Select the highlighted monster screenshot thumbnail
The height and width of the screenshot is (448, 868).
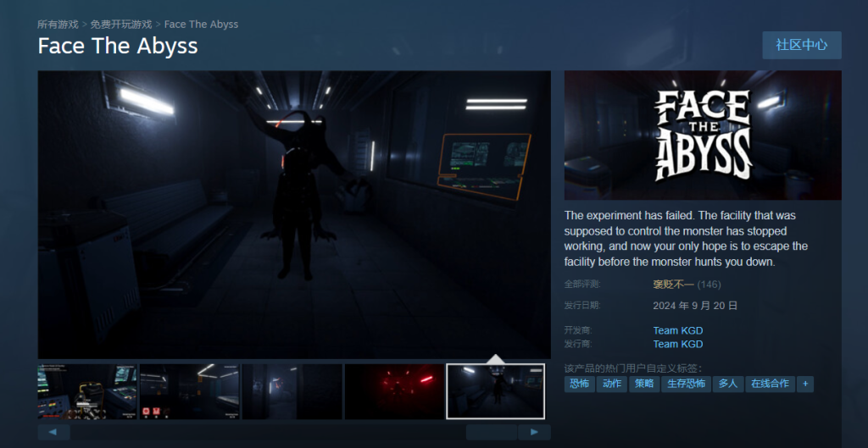coord(495,391)
